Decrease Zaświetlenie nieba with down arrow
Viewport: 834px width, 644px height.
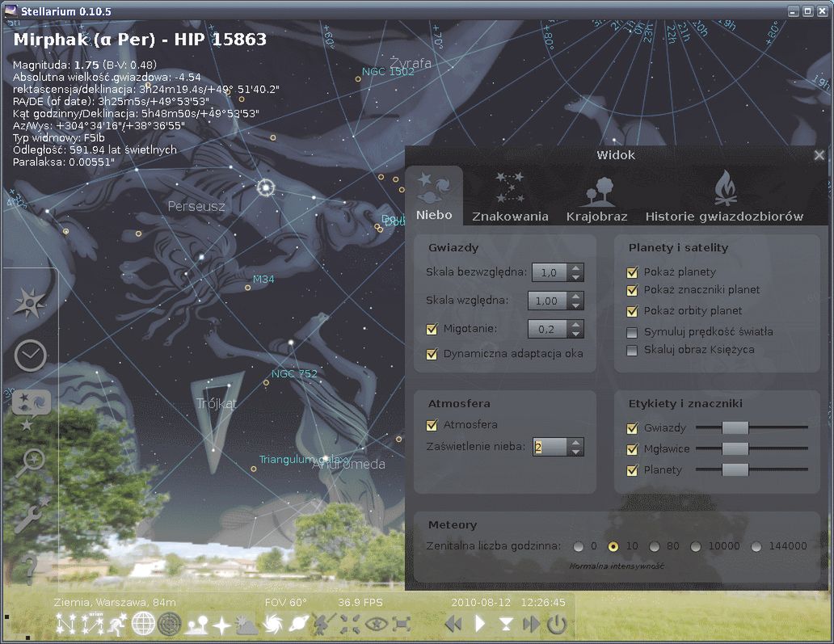pyautogui.click(x=575, y=452)
